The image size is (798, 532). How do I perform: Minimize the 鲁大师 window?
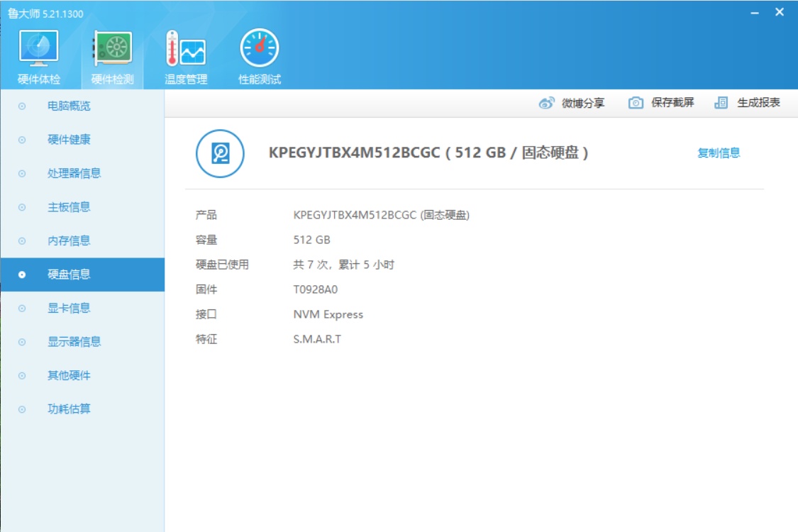755,13
